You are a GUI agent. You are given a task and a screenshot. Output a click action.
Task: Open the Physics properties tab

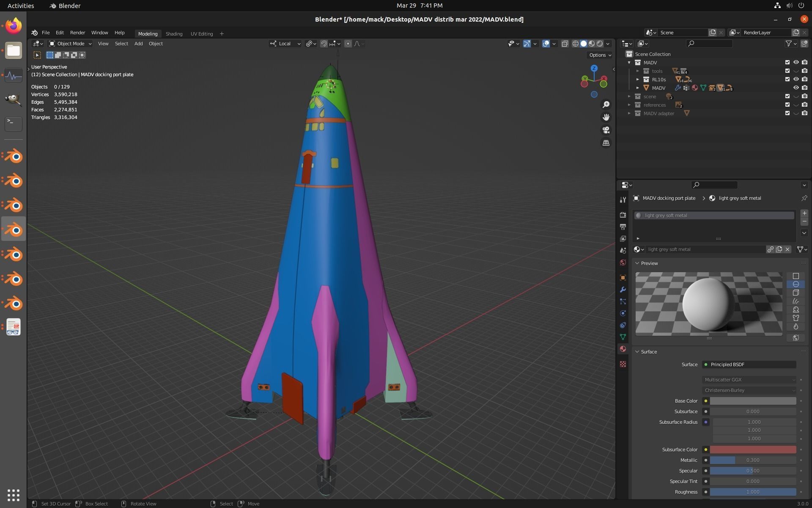click(x=623, y=313)
